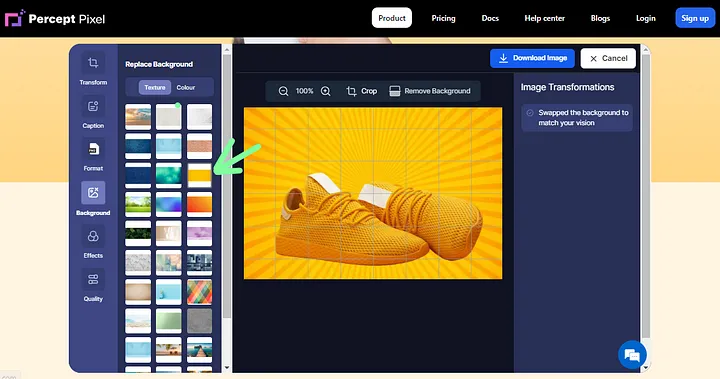This screenshot has height=379, width=720.
Task: Select the colorful diagonal plaid texture
Action: 199,292
